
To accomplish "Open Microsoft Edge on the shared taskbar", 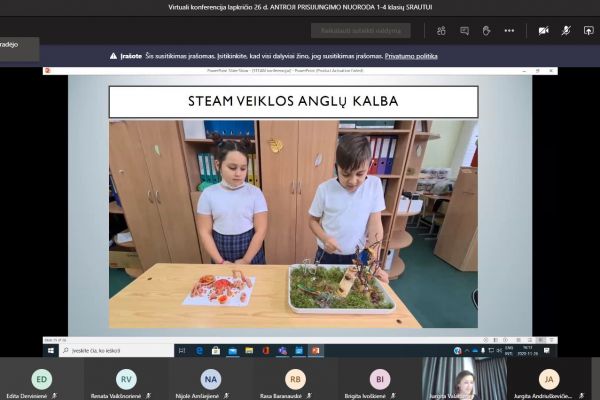I will click(x=199, y=351).
